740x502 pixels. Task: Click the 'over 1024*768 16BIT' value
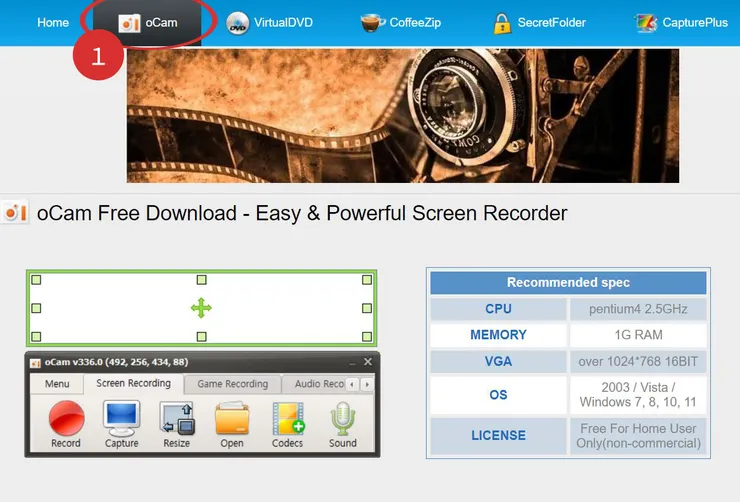click(638, 361)
